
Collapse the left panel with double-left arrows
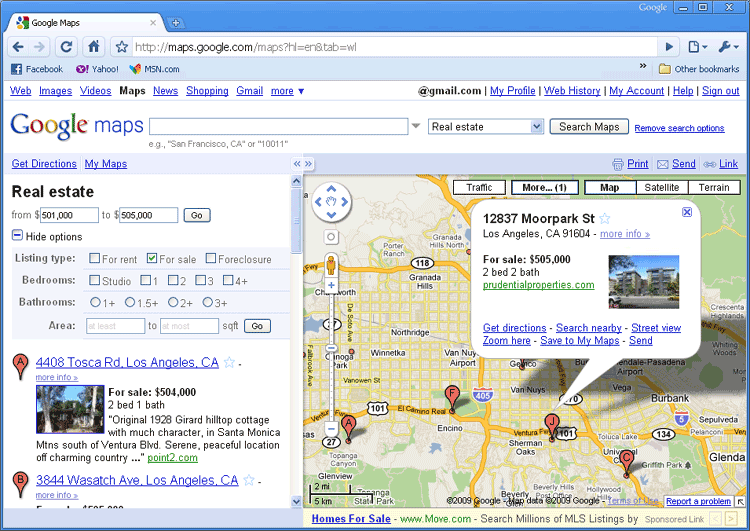(x=297, y=164)
